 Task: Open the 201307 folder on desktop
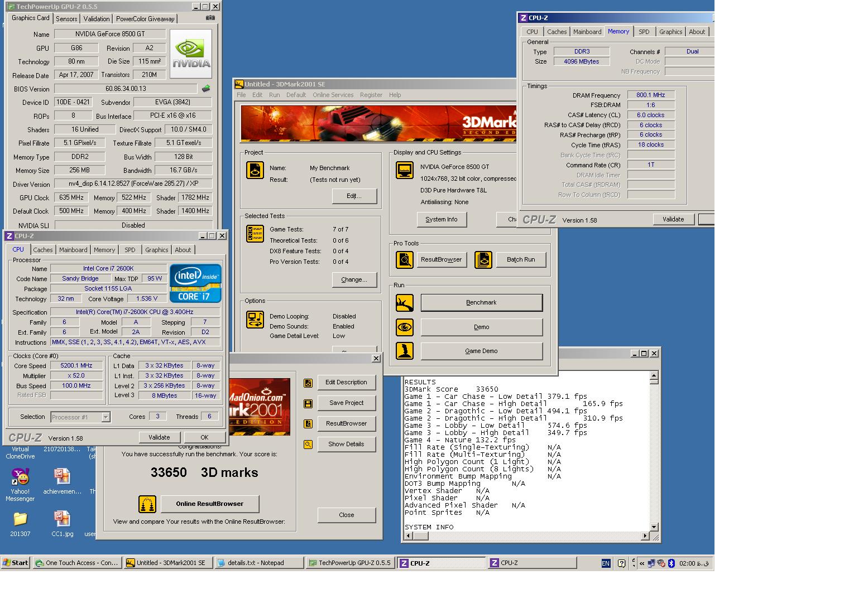(20, 524)
